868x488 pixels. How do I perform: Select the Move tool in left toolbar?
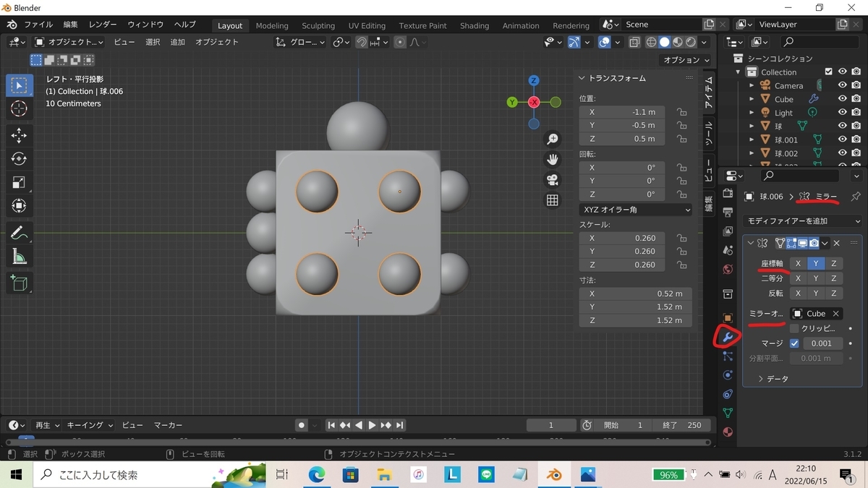click(20, 135)
